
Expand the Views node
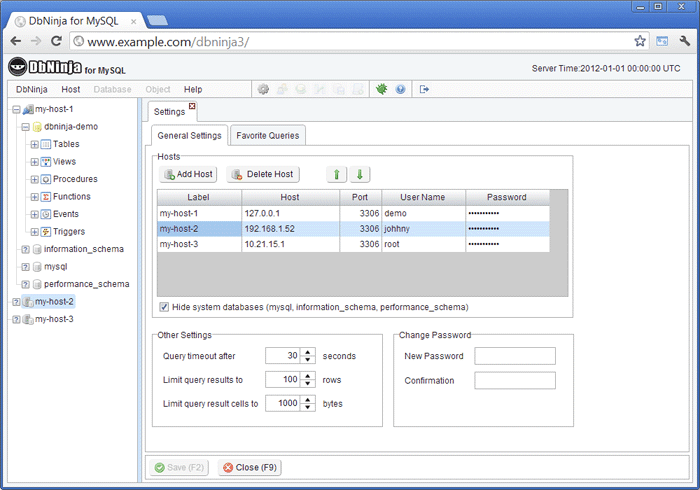(34, 162)
